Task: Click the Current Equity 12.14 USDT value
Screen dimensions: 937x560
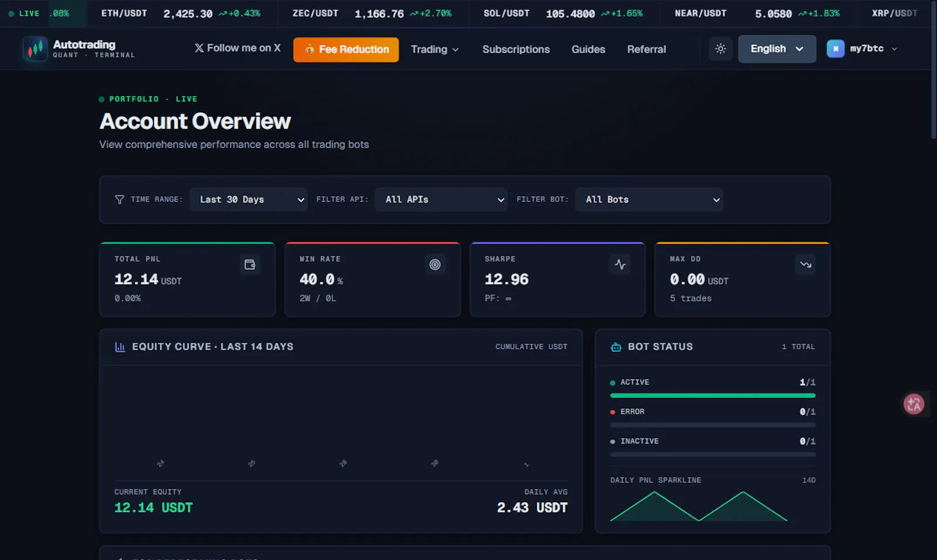Action: (153, 507)
